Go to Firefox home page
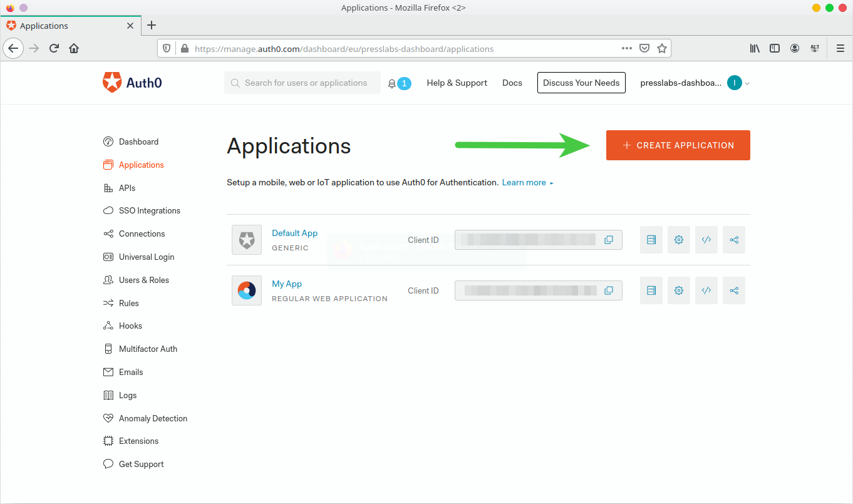853x504 pixels. coord(74,48)
